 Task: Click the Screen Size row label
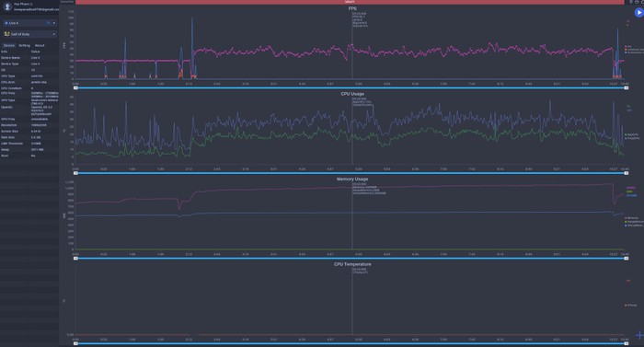click(x=9, y=131)
